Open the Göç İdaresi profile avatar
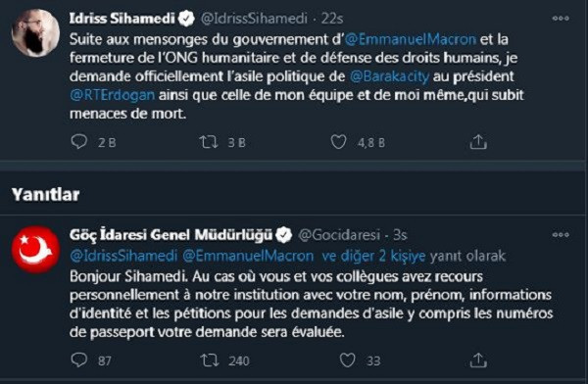 pyautogui.click(x=35, y=250)
